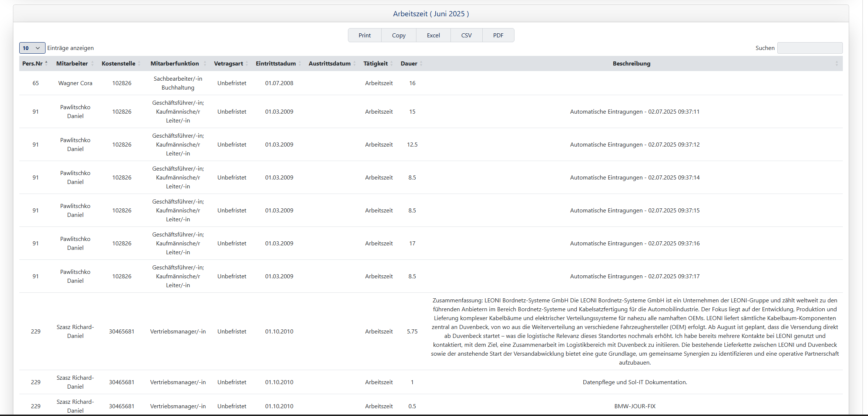Sort by the Austrittsdatum column header
Image resolution: width=868 pixels, height=416 pixels.
(x=329, y=63)
